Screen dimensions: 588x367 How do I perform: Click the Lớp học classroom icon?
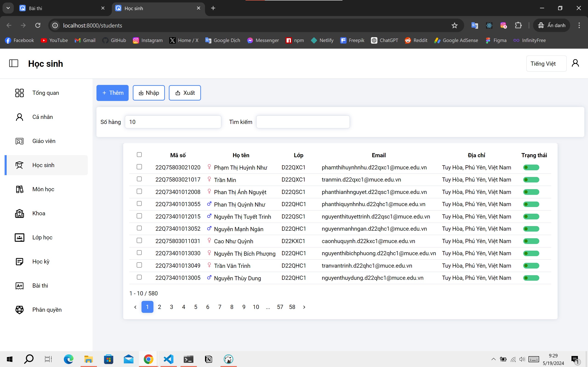pyautogui.click(x=19, y=237)
